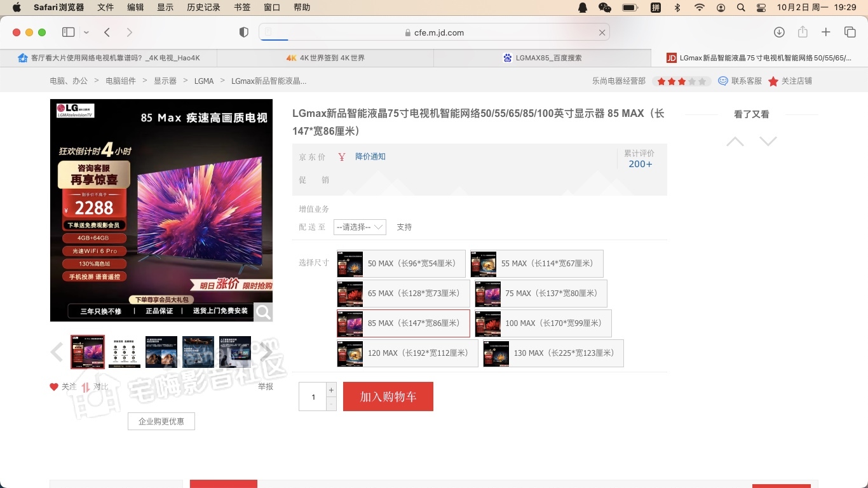Screen dimensions: 868x488
Task: Switch to the 4K世界签到 tab
Action: [x=325, y=58]
